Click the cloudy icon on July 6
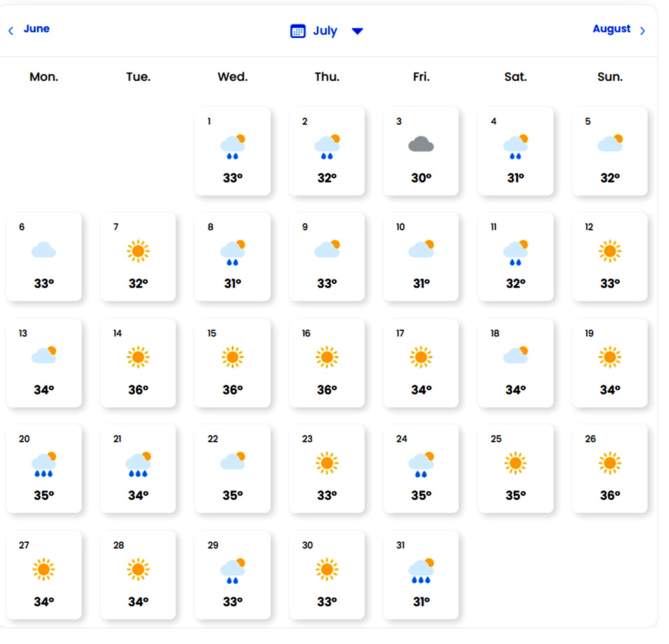This screenshot has width=669, height=644. click(43, 250)
